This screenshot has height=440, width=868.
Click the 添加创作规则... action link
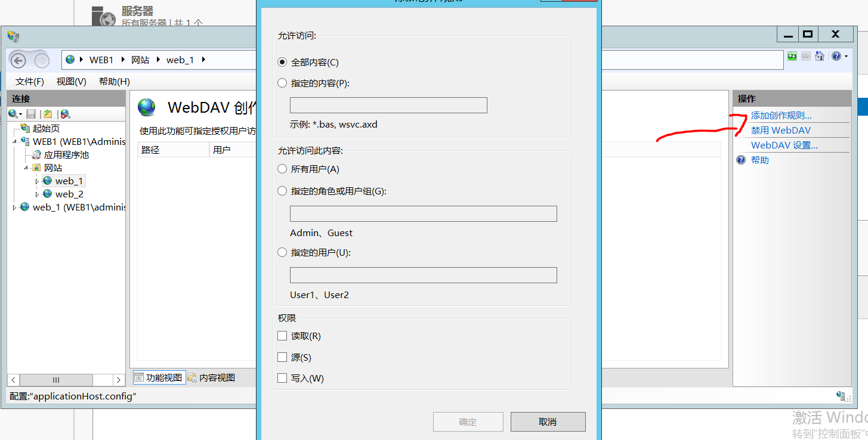coord(781,115)
